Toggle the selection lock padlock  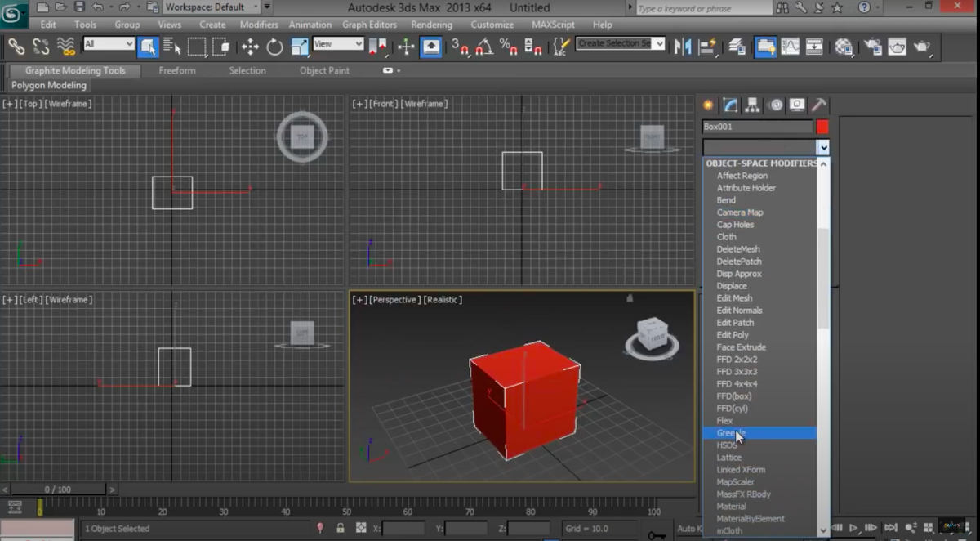click(341, 529)
